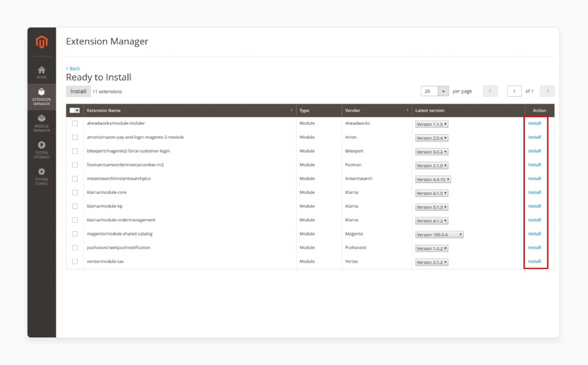
Task: Install fooman/sameorderinvoicenumber-m2
Action: pyautogui.click(x=534, y=165)
